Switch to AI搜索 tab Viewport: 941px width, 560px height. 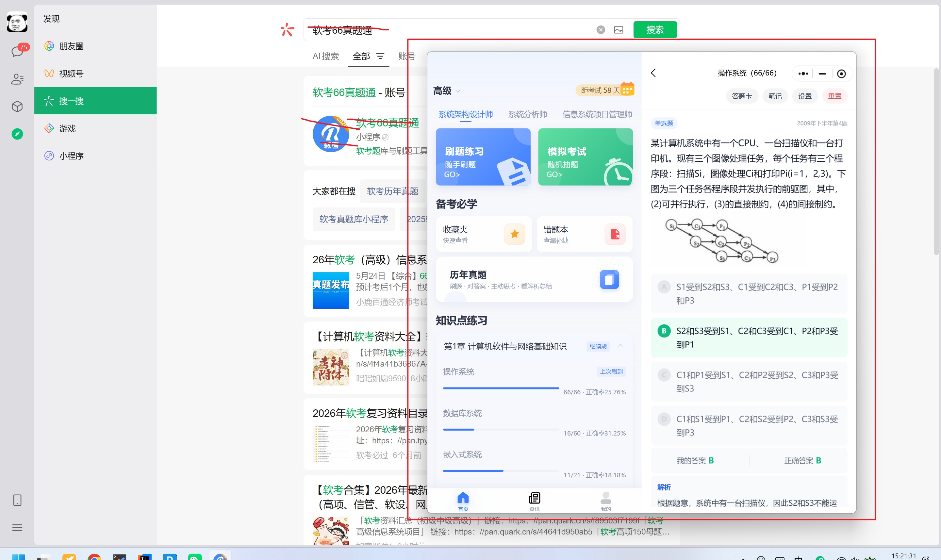(x=326, y=56)
